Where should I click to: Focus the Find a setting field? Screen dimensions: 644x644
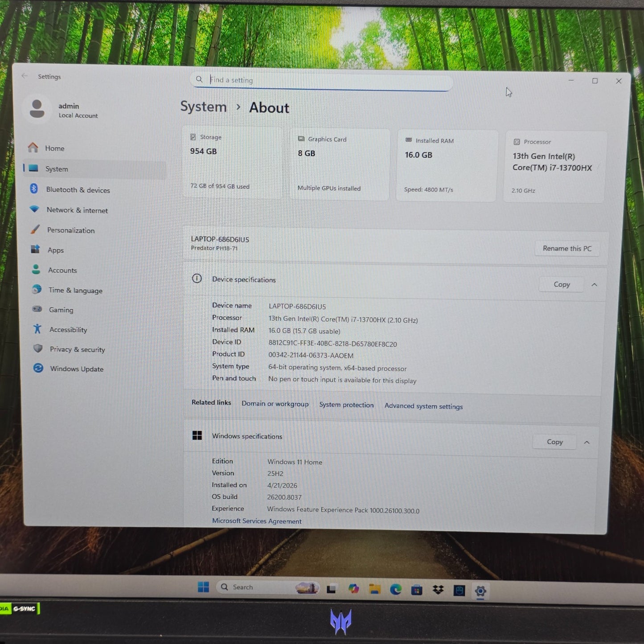321,81
